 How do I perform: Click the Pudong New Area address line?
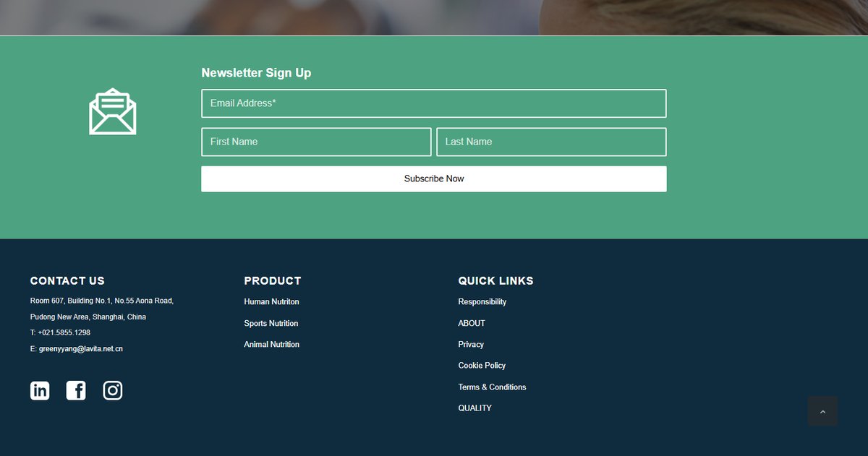pyautogui.click(x=88, y=317)
